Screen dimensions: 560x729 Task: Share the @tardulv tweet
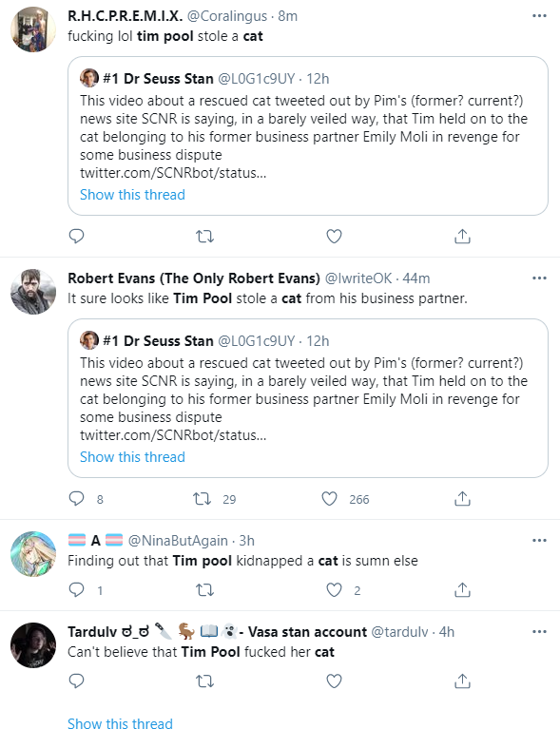[x=462, y=681]
